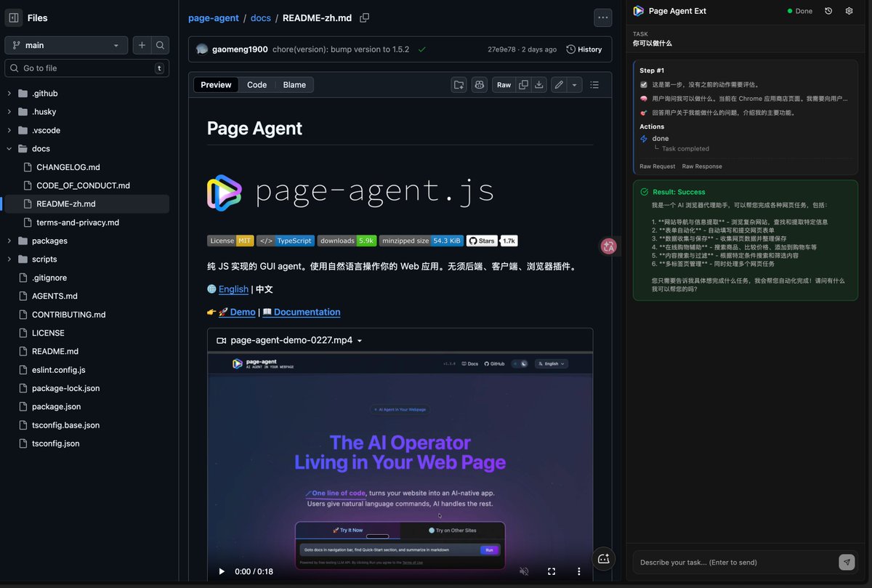
Task: Open video more options icon
Action: (578, 571)
